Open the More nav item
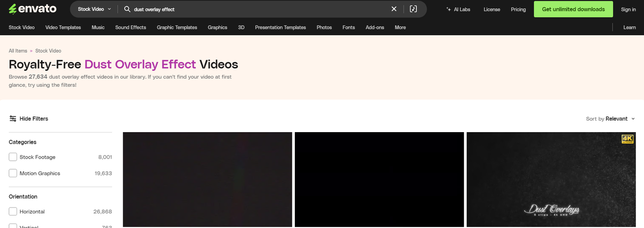Viewport: 644px width, 228px height. tap(400, 28)
